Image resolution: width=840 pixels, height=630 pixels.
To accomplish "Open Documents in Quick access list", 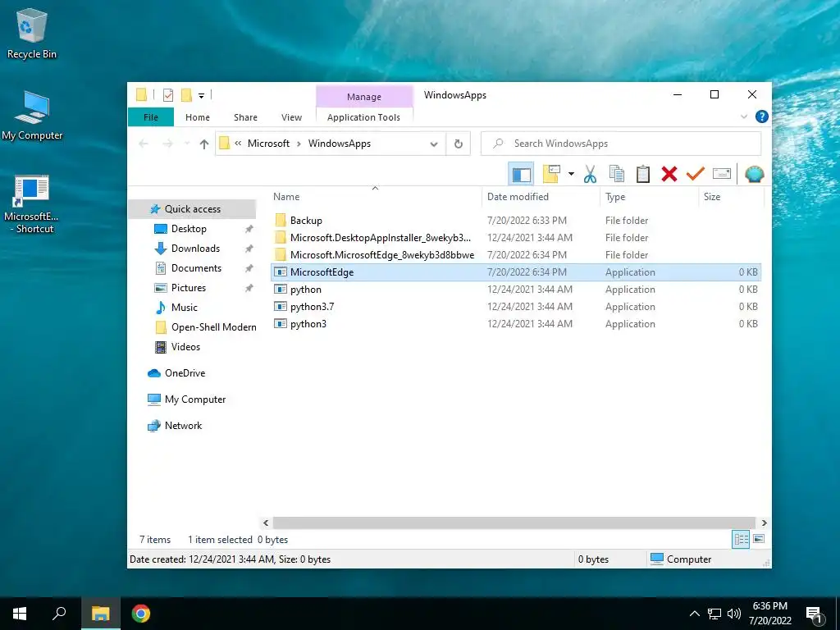I will [x=196, y=268].
